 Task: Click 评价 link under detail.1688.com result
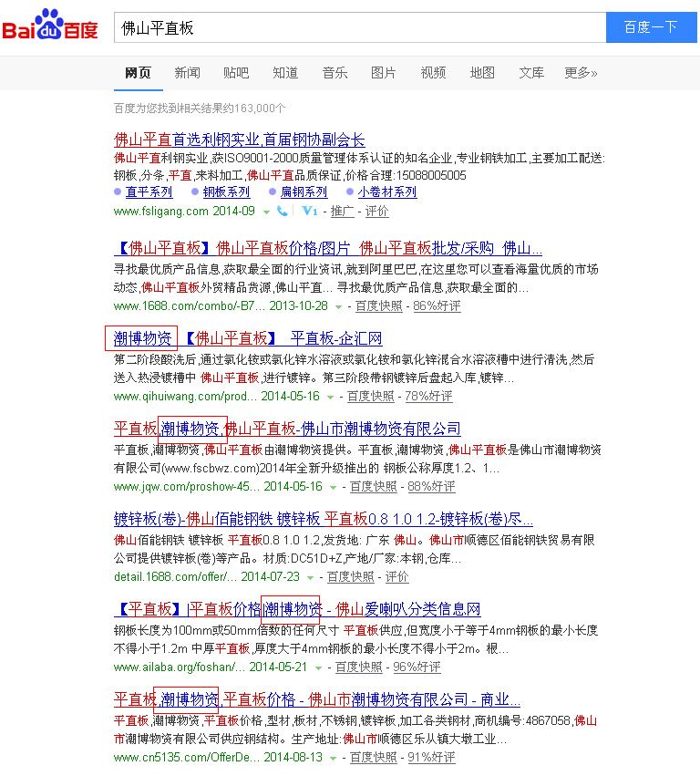(x=396, y=576)
